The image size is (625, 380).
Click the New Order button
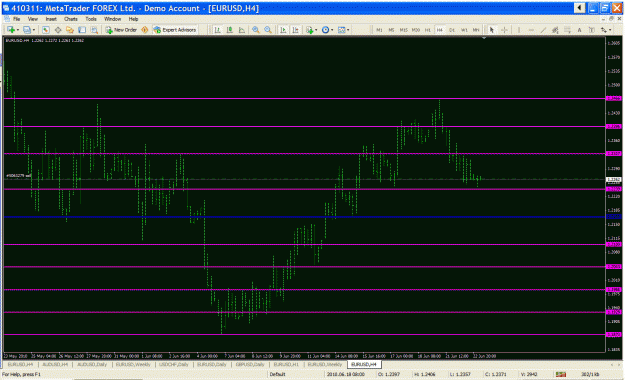(x=121, y=30)
